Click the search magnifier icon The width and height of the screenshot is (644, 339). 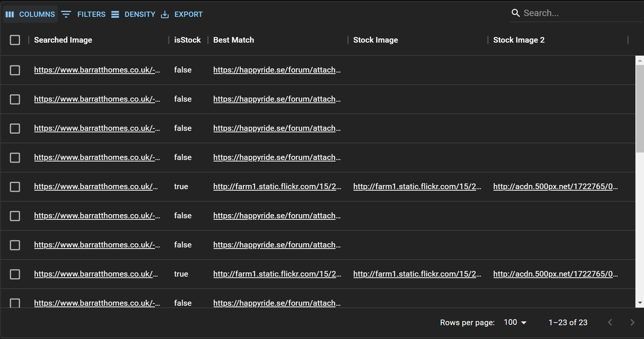click(x=516, y=13)
